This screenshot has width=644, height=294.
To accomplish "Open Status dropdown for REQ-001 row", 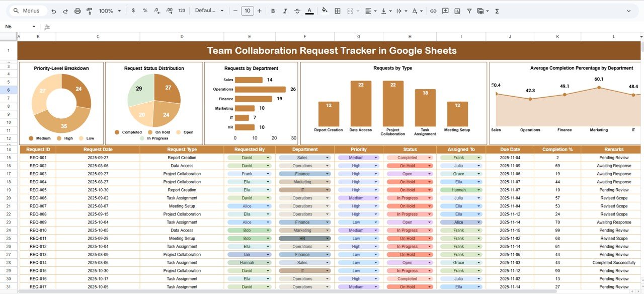I will (429, 158).
